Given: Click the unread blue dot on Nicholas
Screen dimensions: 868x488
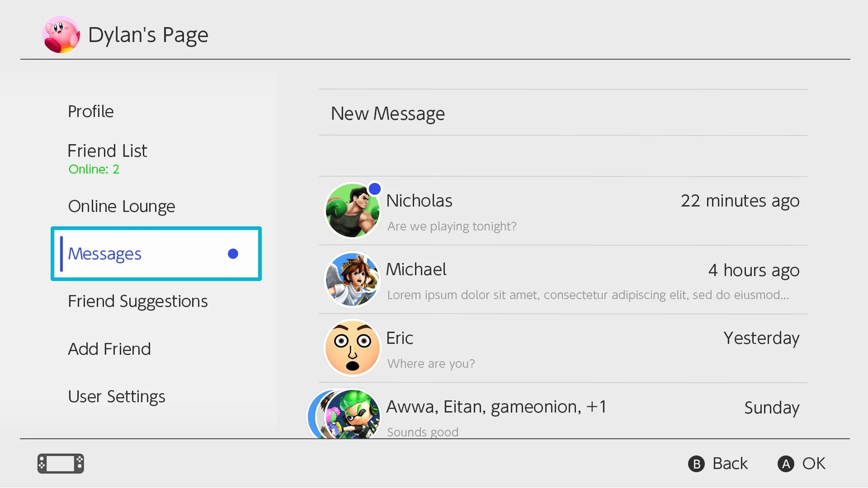Looking at the screenshot, I should [x=375, y=189].
